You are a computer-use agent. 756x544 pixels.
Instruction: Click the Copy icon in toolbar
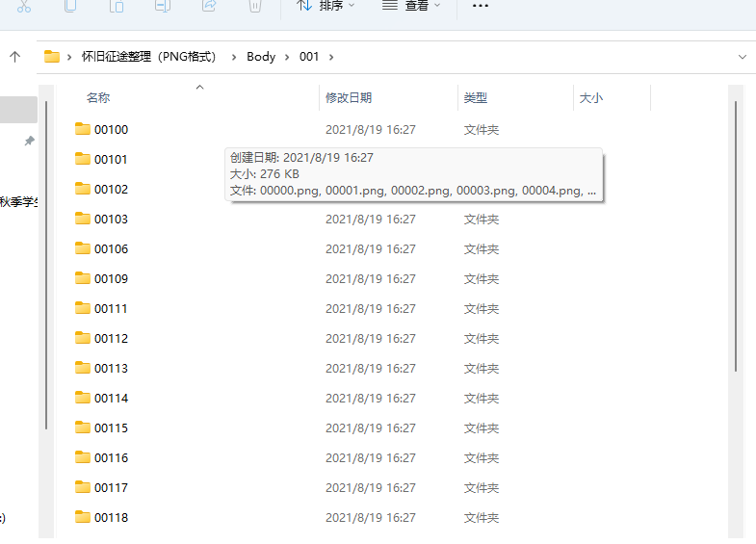(70, 6)
